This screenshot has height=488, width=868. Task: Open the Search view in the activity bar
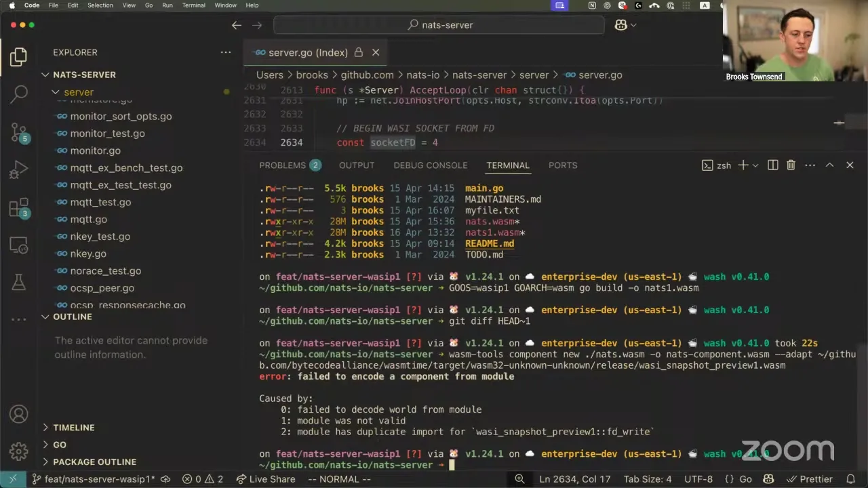point(19,94)
